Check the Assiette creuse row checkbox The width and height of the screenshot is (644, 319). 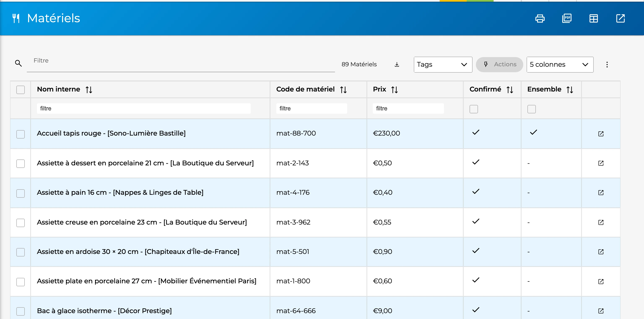coord(21,223)
